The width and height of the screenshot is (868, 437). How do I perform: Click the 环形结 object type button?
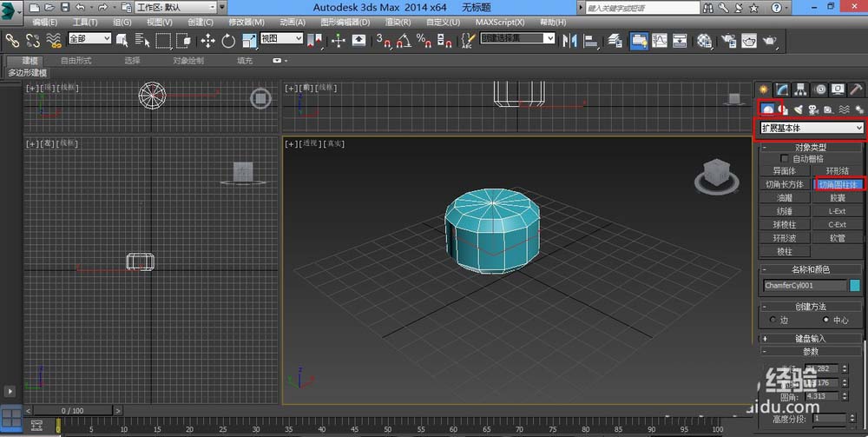(838, 171)
